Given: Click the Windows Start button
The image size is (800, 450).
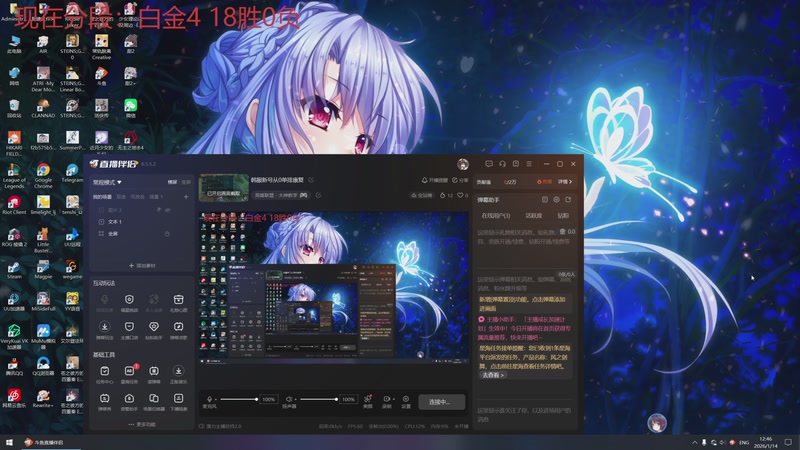Looking at the screenshot, I should pos(9,442).
